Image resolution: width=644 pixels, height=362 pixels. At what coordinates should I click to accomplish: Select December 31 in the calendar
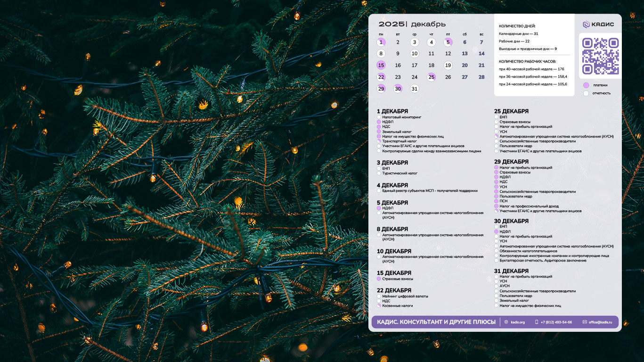point(415,89)
